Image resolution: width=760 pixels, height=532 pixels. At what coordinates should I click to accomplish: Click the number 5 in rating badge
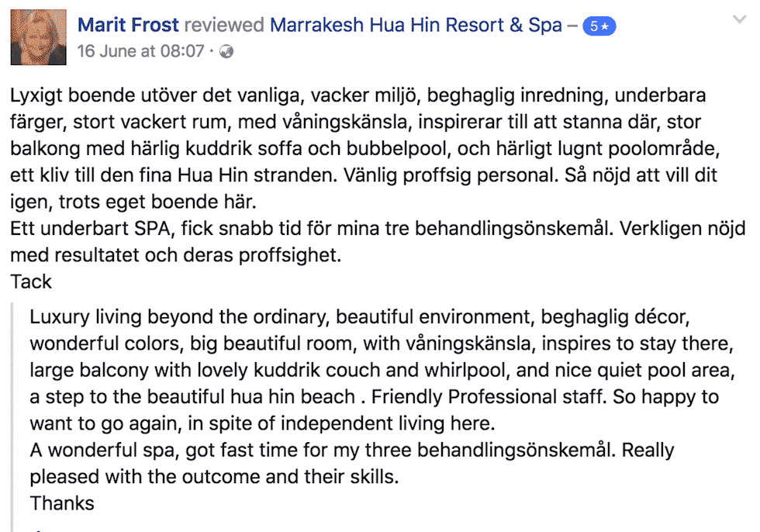593,26
